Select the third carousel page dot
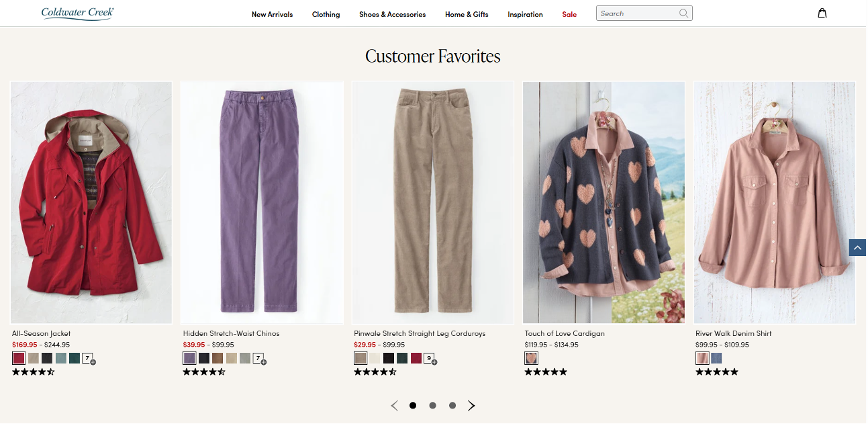Screen dimensions: 868x424 452,405
